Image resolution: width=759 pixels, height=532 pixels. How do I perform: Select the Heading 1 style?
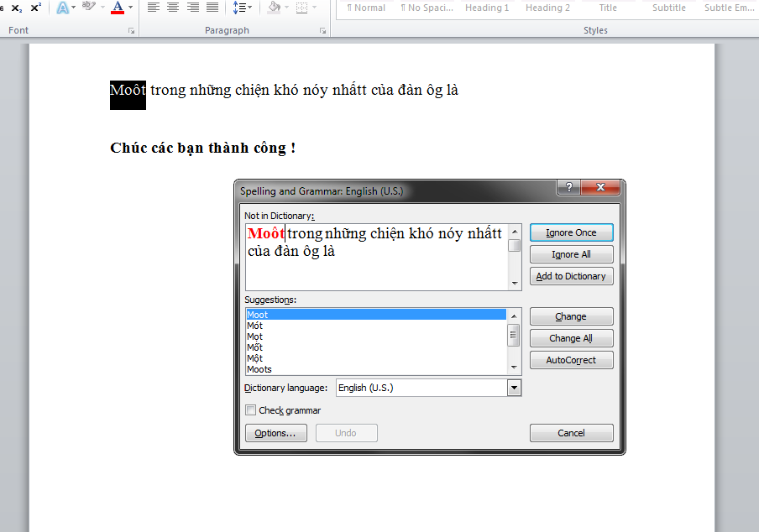(x=487, y=8)
